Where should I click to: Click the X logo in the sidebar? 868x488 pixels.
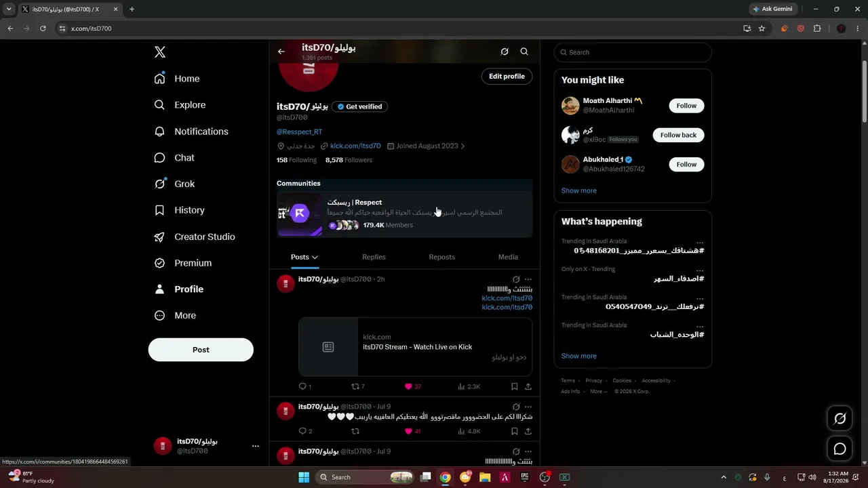click(x=159, y=52)
